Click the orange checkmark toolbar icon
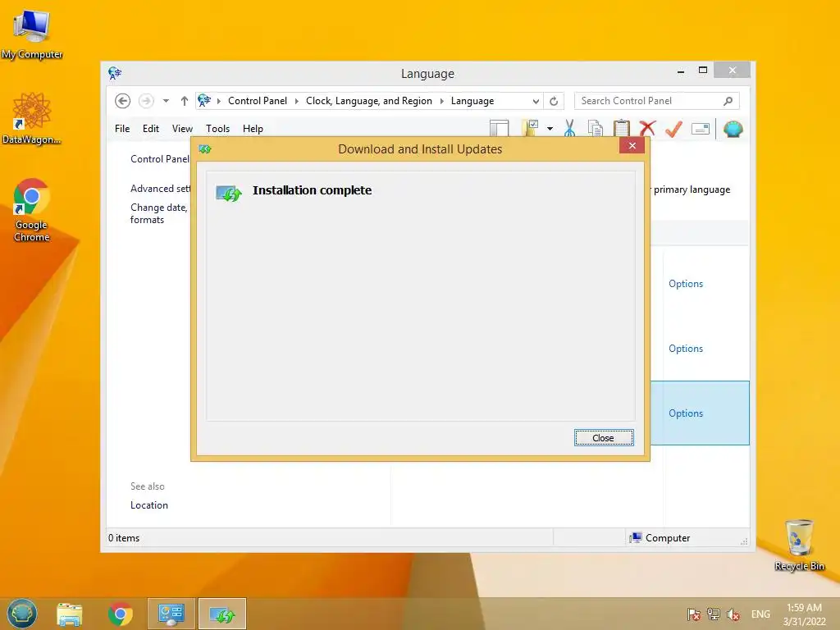 [673, 129]
